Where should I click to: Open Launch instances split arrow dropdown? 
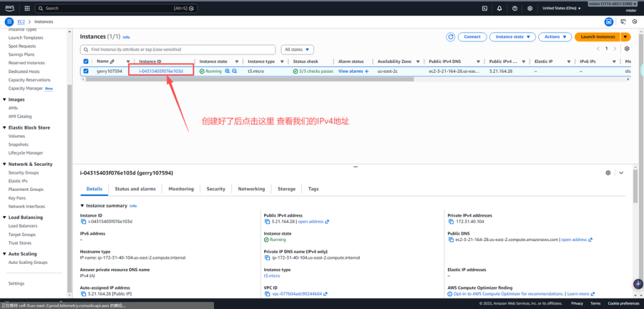point(625,37)
